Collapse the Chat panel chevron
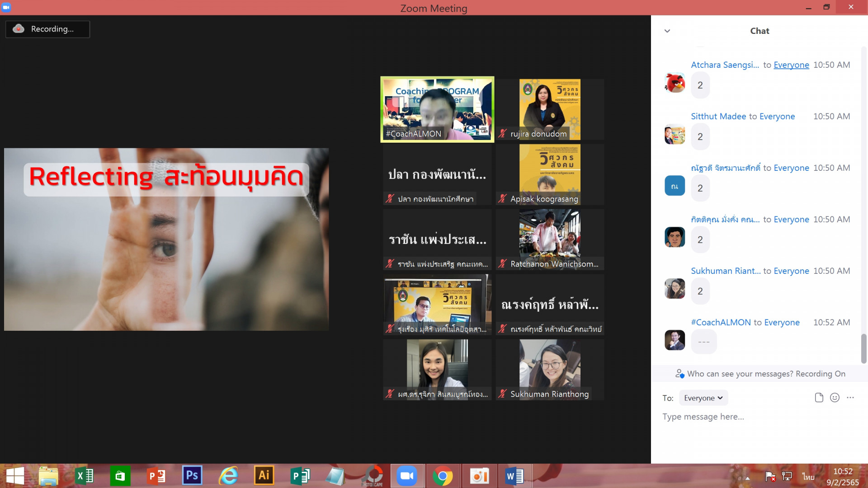Image resolution: width=868 pixels, height=488 pixels. tap(667, 31)
